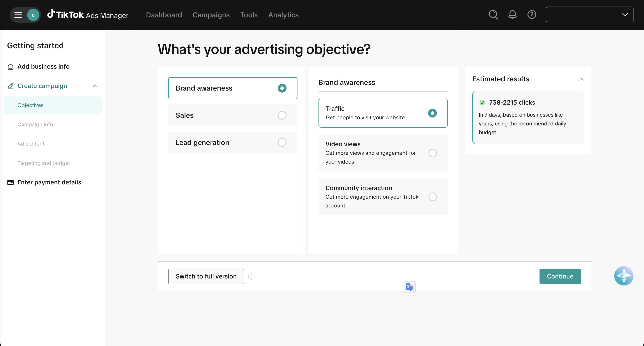Click the user avatar icon
Image resolution: width=644 pixels, height=346 pixels.
[33, 15]
